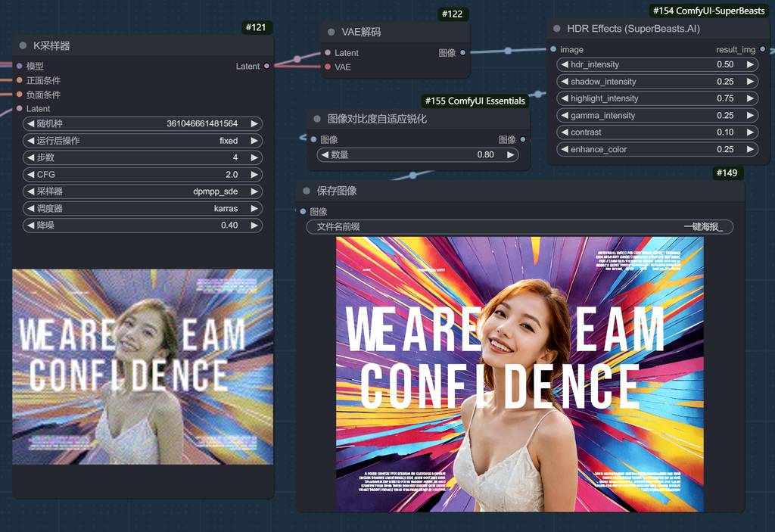Increase hdr_intensity with right arrow
The height and width of the screenshot is (532, 775).
[x=750, y=65]
